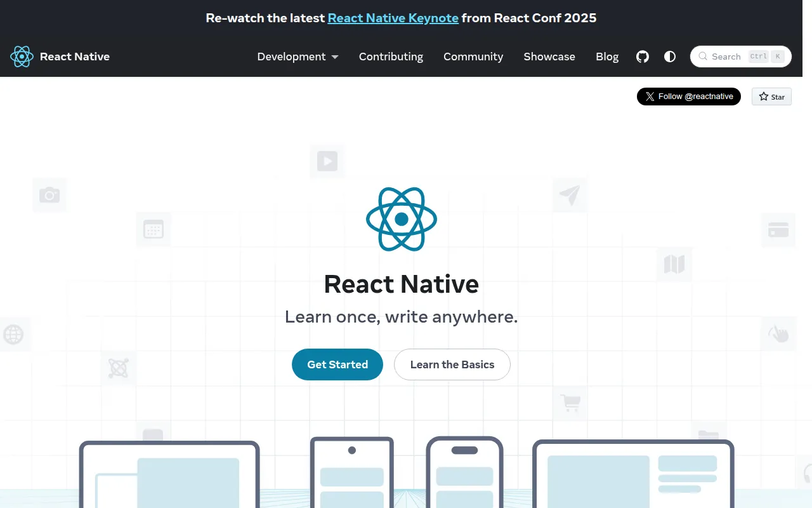The width and height of the screenshot is (812, 508).
Task: Click the Learn the Basics button
Action: tap(452, 364)
